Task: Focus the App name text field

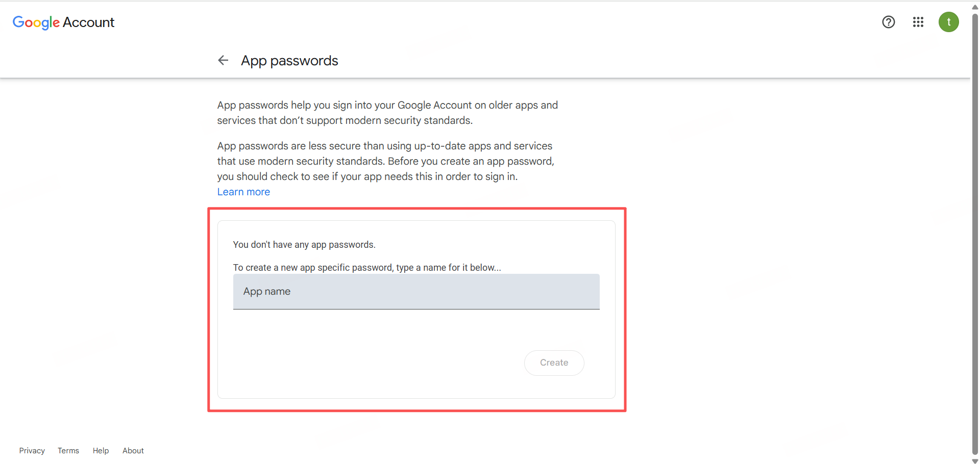Action: [x=416, y=292]
